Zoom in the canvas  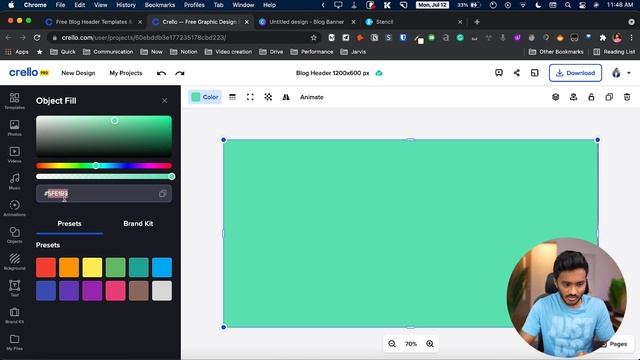coord(430,344)
